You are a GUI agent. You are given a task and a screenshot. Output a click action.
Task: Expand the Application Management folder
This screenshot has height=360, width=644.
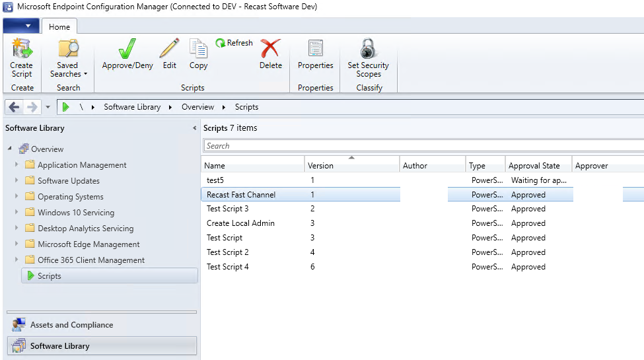[x=17, y=164]
